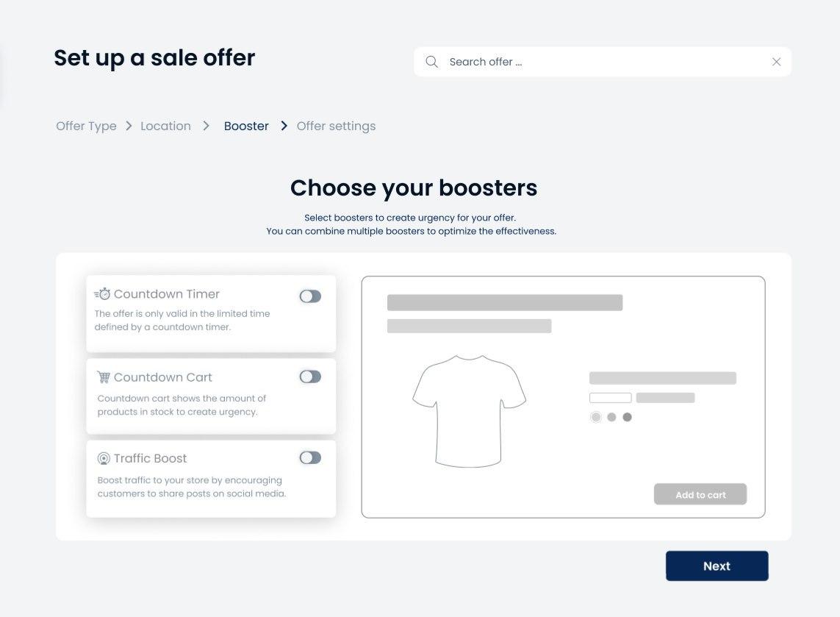Click chevron after Offer Type breadcrumb
Screen dimensions: 840x617
tap(129, 126)
